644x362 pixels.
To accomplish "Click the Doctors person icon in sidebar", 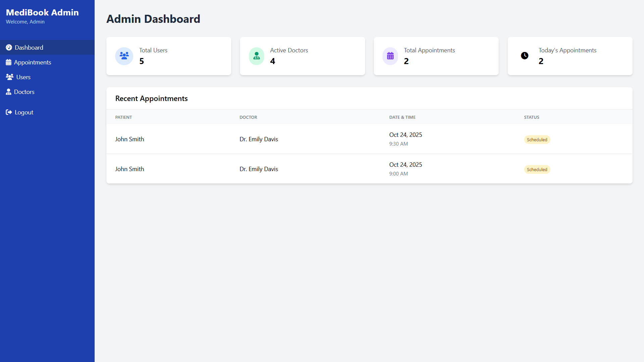I will (9, 92).
